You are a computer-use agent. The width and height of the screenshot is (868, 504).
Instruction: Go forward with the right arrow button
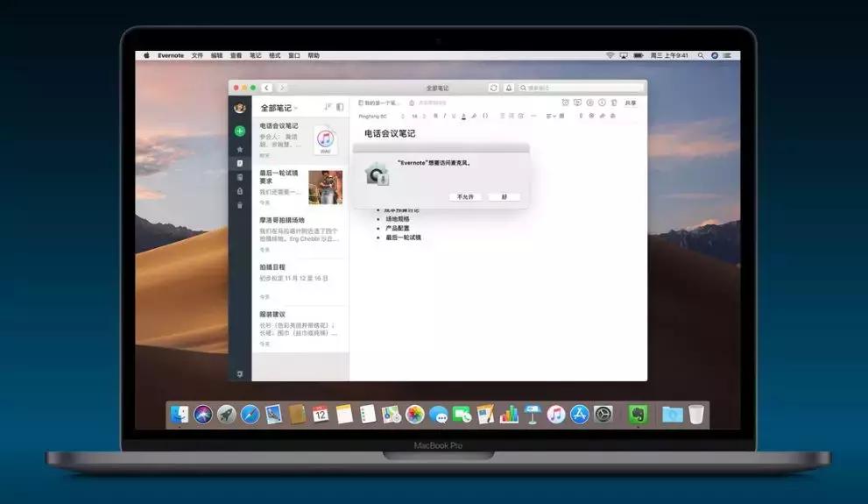click(282, 88)
